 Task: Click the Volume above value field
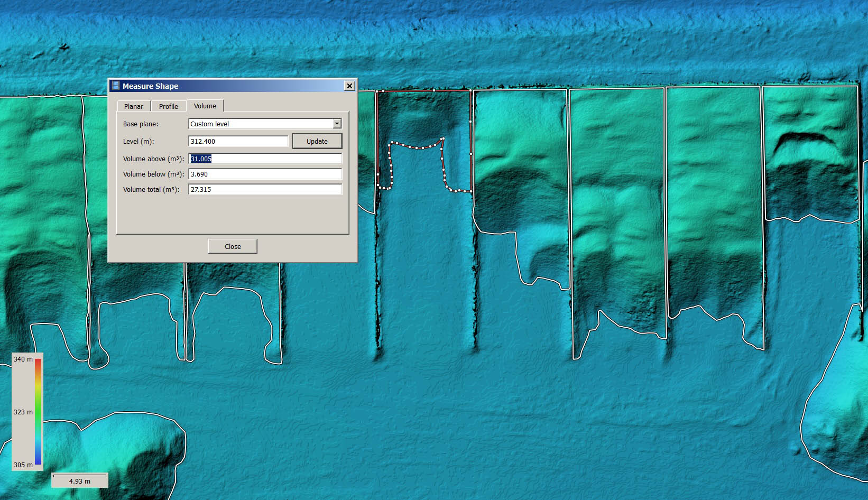tap(265, 159)
